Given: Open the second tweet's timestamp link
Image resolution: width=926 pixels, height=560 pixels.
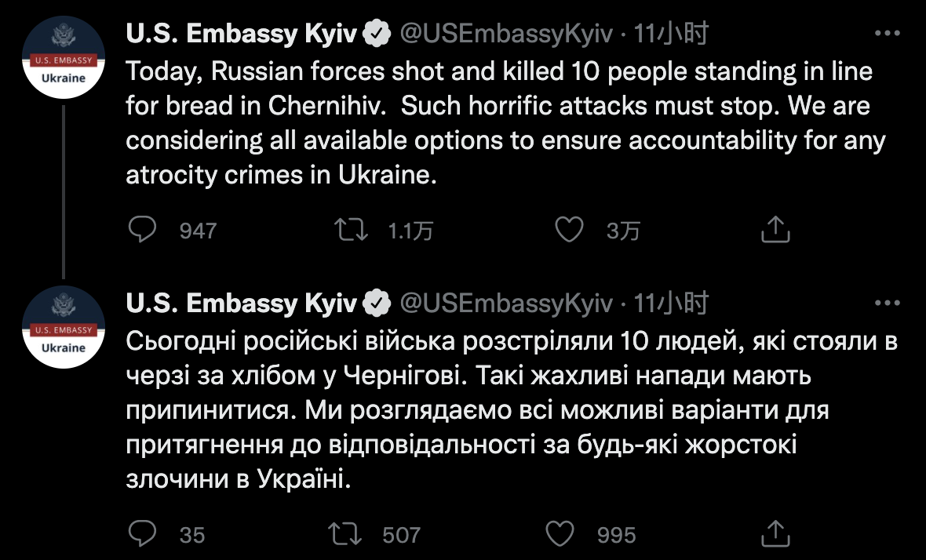Looking at the screenshot, I should [x=671, y=302].
